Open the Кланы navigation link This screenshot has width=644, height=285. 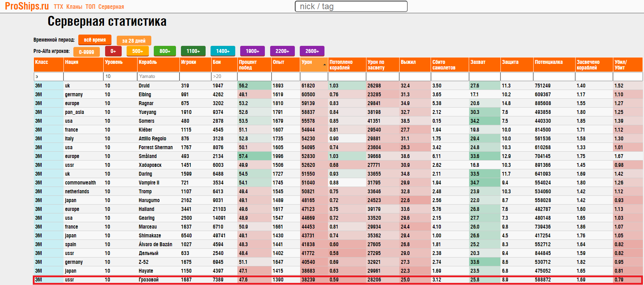[x=74, y=7]
